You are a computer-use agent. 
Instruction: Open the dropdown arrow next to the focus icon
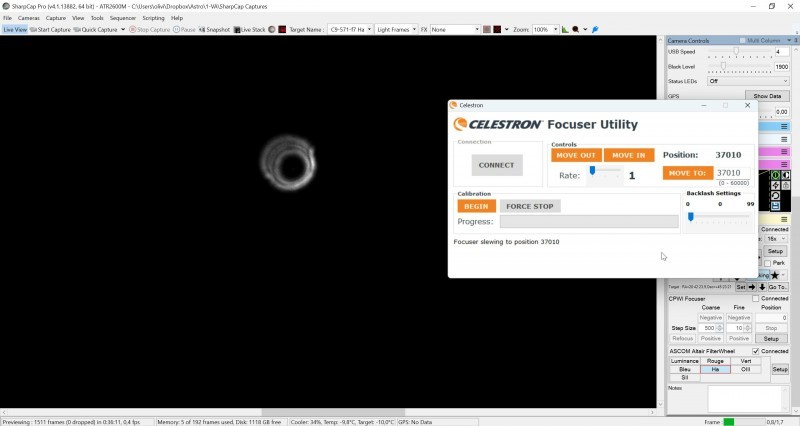pos(585,30)
